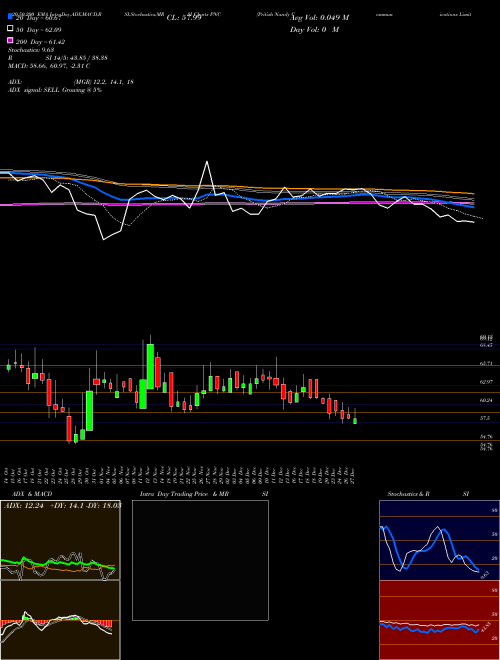Image resolution: width=500 pixels, height=660 pixels.
Task: Select the 'SI 14/3: 43.85 / 38.38' readout
Action: (x=77, y=58)
